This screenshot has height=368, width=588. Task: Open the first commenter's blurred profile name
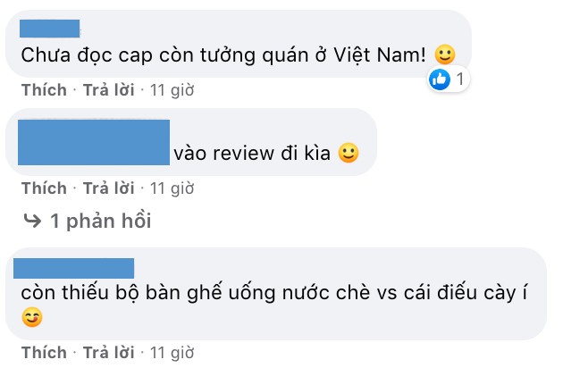[49, 29]
